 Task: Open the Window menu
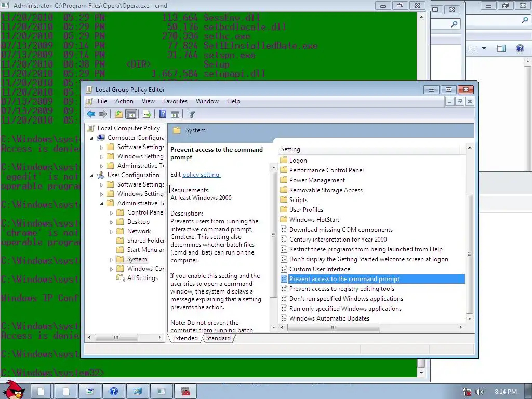[207, 101]
